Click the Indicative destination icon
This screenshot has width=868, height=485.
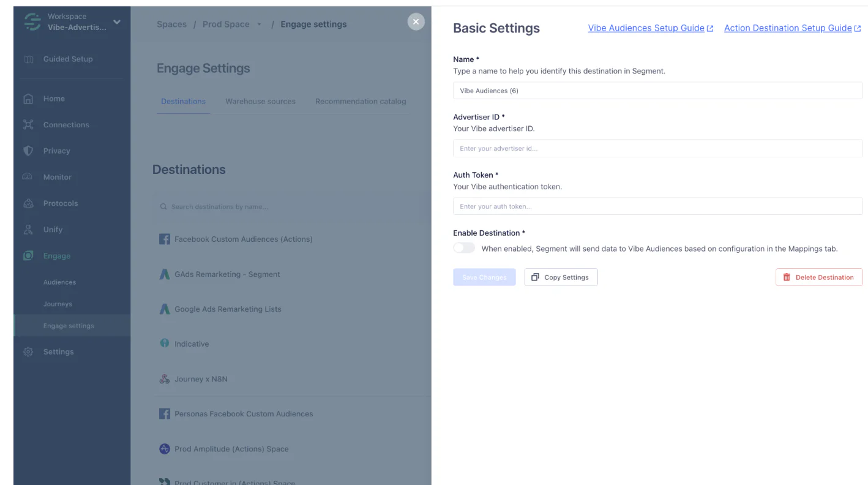click(x=165, y=344)
